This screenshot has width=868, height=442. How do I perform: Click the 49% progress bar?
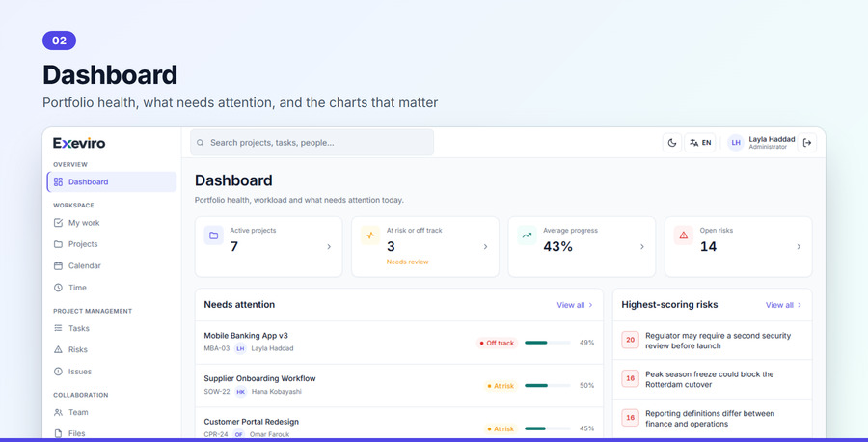coord(548,343)
